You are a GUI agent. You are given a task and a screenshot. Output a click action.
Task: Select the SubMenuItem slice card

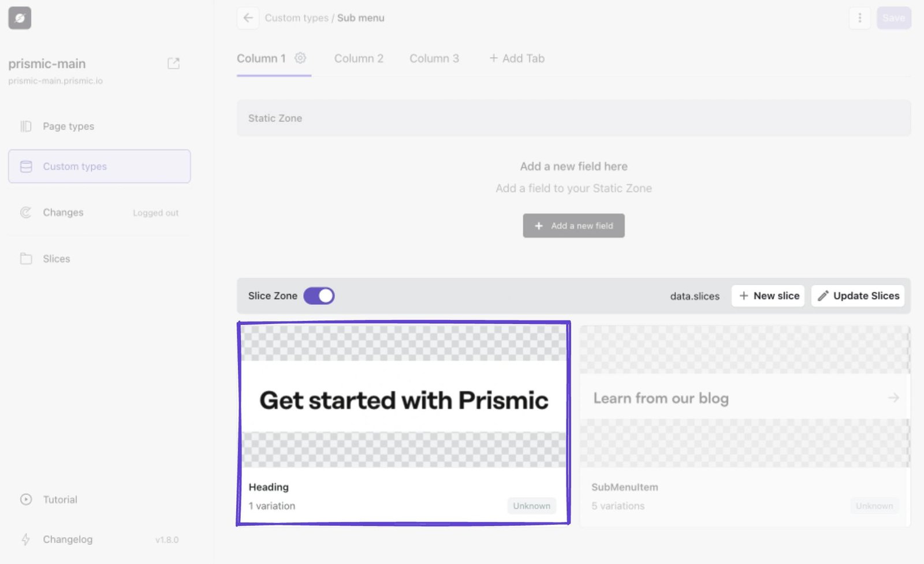(x=744, y=425)
